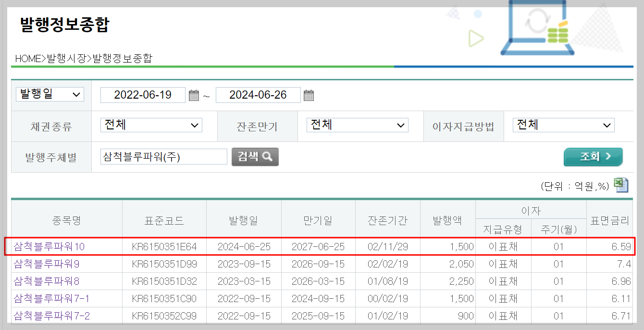Expand the 잔존만기 dropdown
The image size is (644, 330).
(x=358, y=125)
